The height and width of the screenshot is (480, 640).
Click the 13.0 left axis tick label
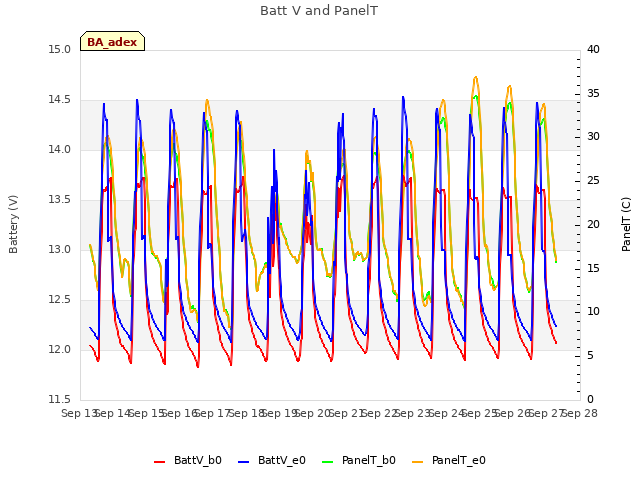[60, 250]
